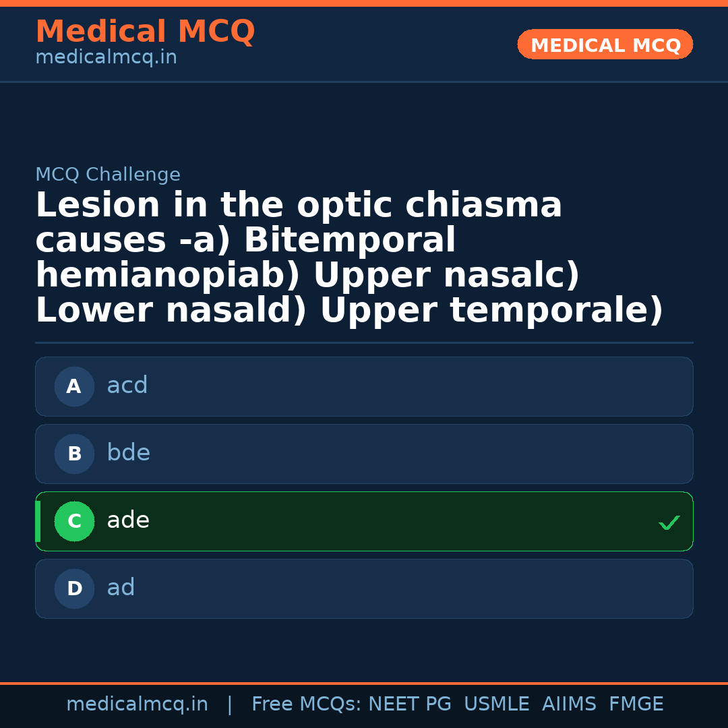The height and width of the screenshot is (728, 728).
Task: Click "FMGE" in the footer
Action: click(x=636, y=704)
